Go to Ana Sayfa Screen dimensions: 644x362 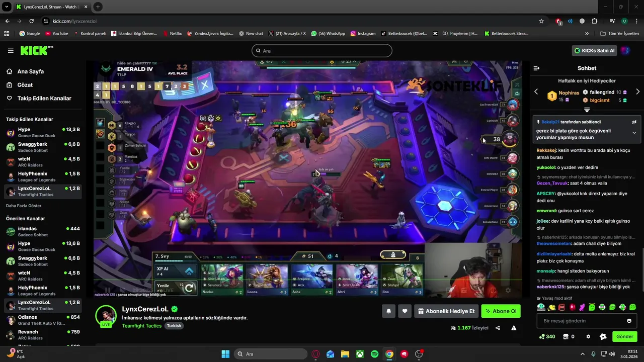[x=31, y=71]
